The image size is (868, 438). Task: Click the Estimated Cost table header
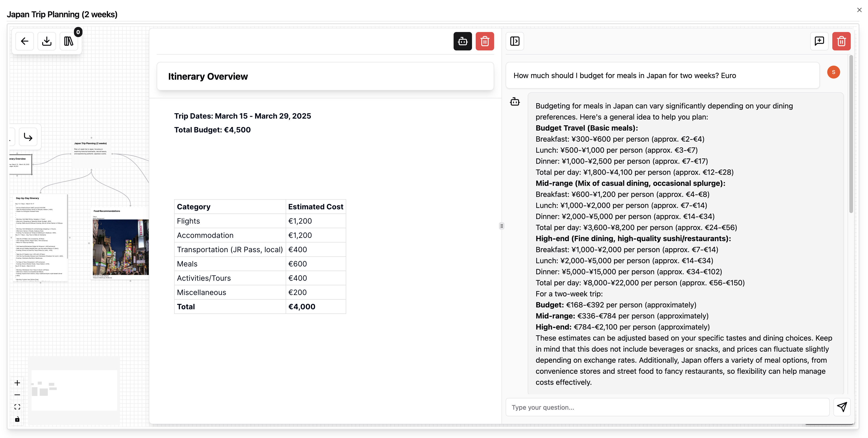[316, 207]
